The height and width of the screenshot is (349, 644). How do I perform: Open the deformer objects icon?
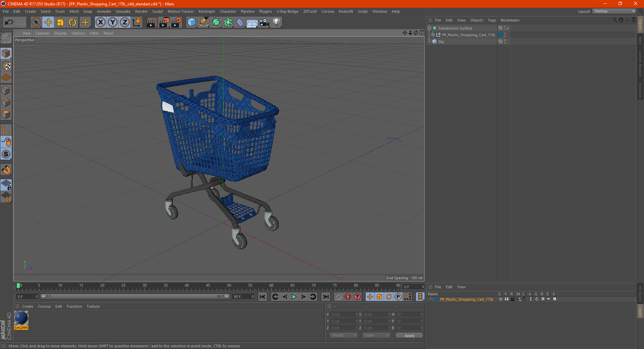click(x=240, y=22)
